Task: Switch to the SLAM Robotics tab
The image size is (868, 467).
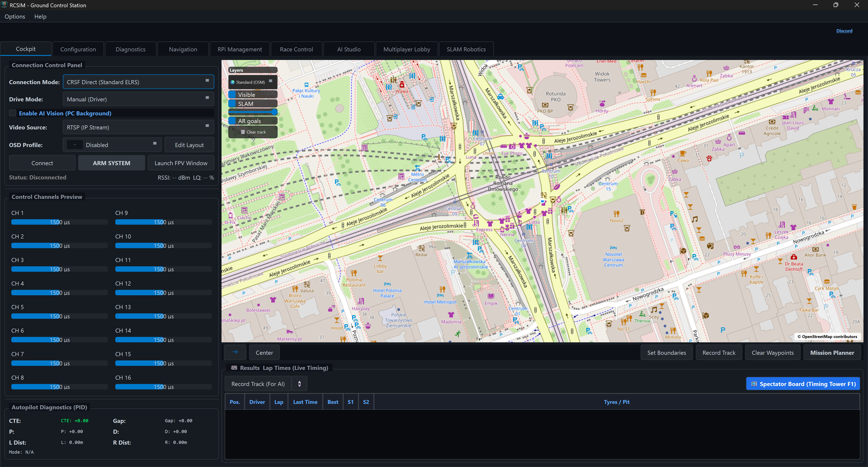Action: pos(466,49)
